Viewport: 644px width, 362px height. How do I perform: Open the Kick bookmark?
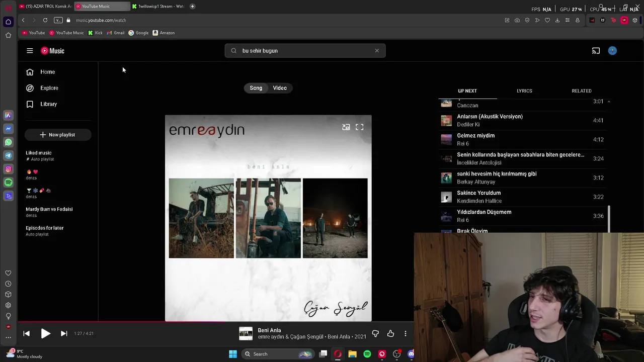coord(95,33)
